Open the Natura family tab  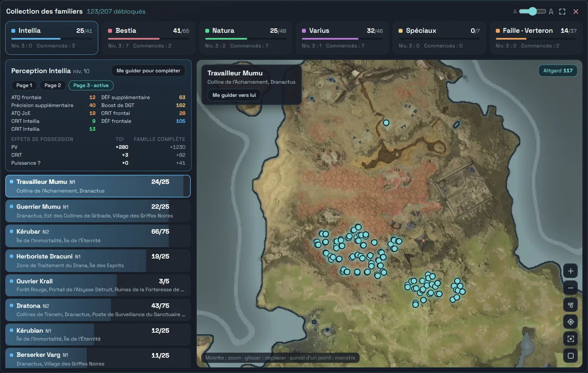point(245,38)
